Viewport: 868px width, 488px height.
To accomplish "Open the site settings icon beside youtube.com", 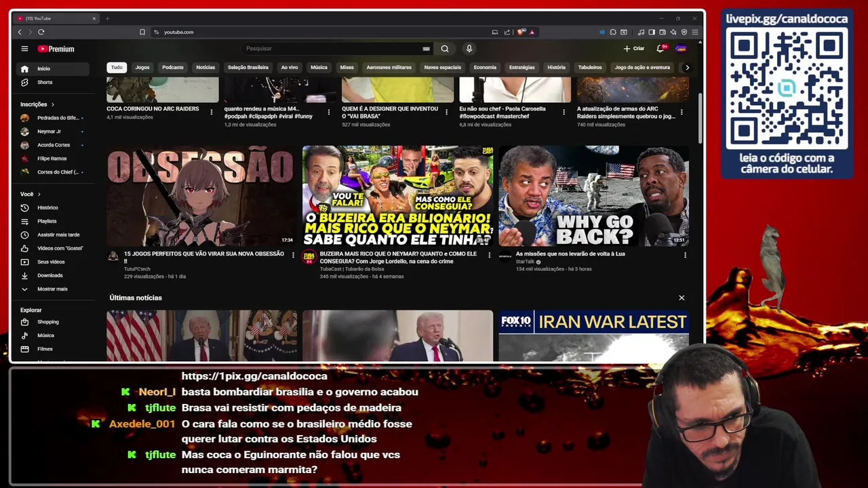I will [157, 32].
